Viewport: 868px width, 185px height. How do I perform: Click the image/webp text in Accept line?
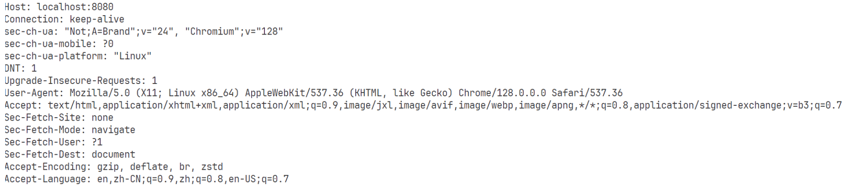(486, 105)
